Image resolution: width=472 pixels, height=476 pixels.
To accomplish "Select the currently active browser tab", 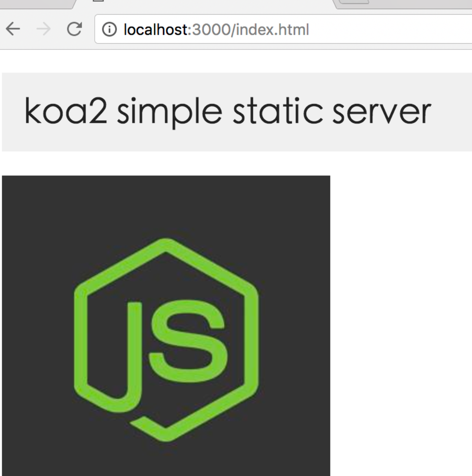I will [210, 3].
